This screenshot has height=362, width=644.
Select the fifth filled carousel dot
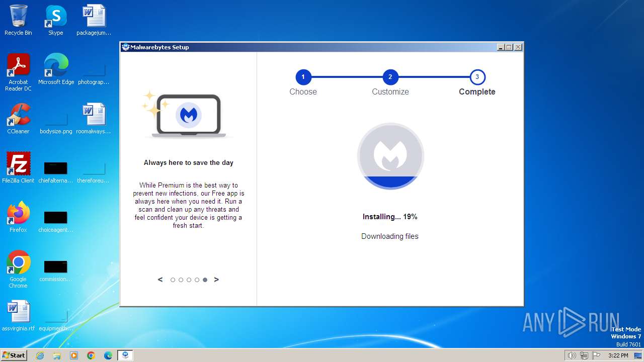click(205, 280)
